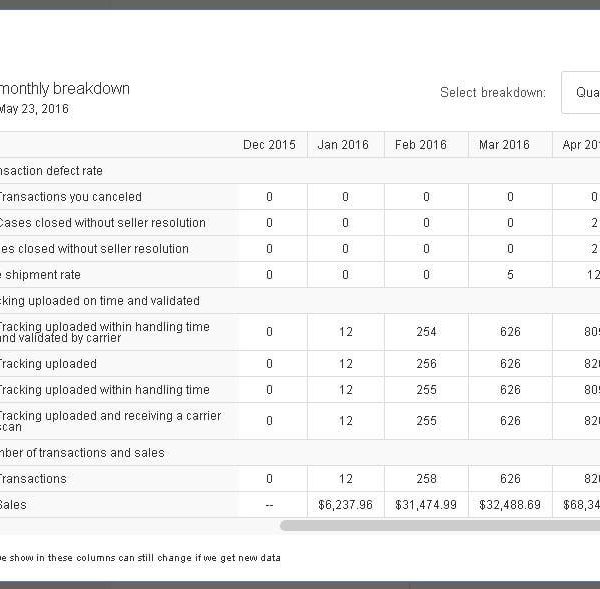Click the 'monthly breakdown' heading
Viewport: 600px width, 589px height.
64,88
